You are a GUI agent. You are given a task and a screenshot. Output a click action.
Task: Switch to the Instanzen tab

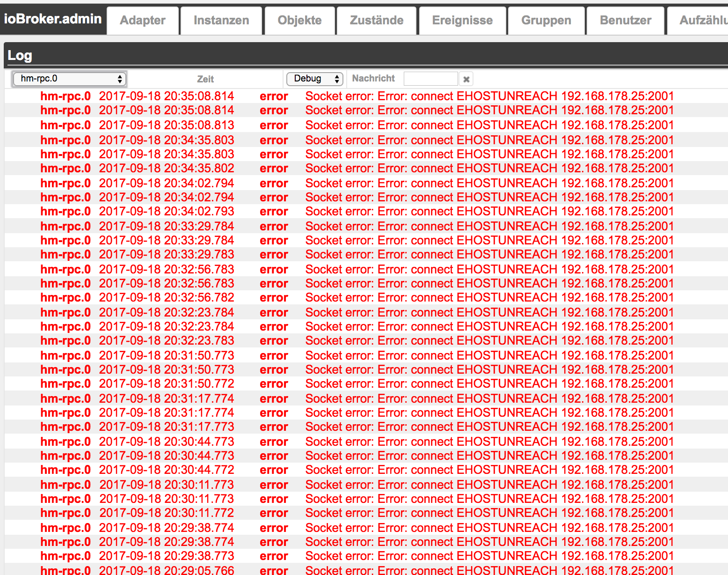click(x=221, y=21)
